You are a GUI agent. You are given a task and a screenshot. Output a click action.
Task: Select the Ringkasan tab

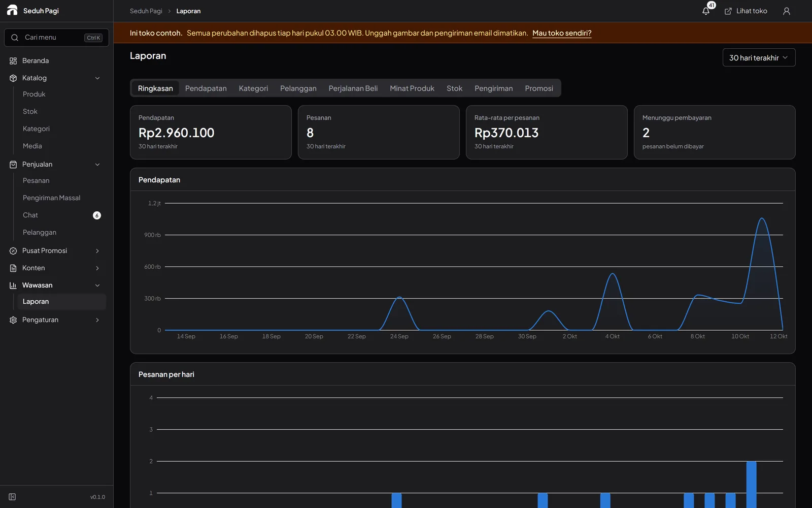[x=155, y=88]
